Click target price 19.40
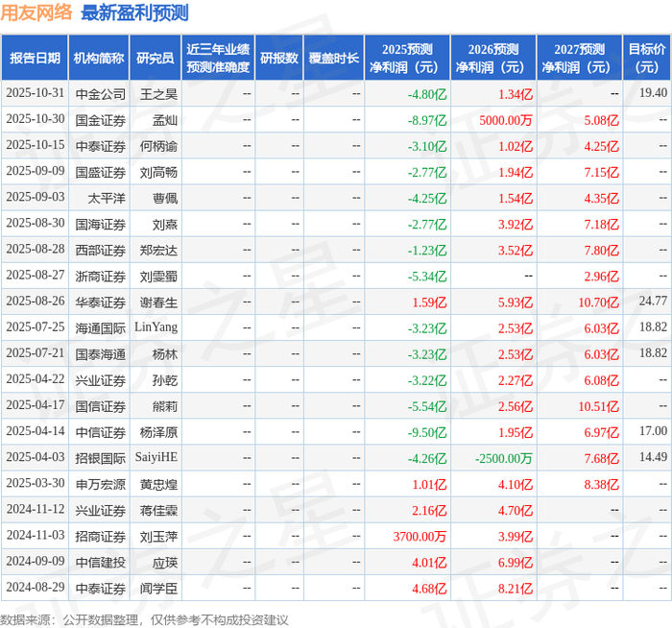 point(653,92)
